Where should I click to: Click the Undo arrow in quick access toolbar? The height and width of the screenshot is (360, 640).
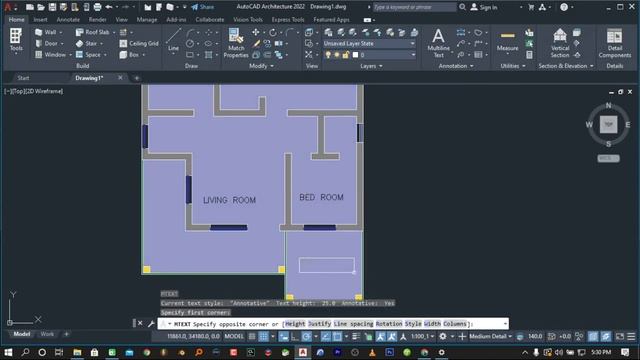pos(109,7)
